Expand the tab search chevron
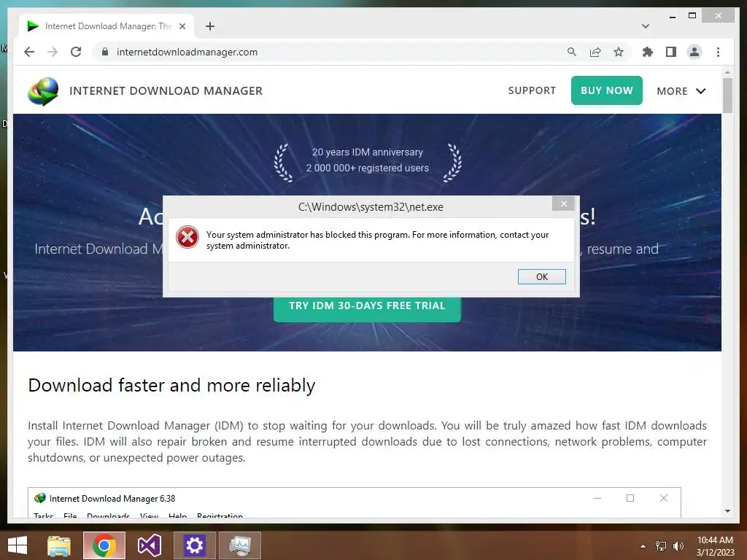The height and width of the screenshot is (560, 747). pos(646,26)
